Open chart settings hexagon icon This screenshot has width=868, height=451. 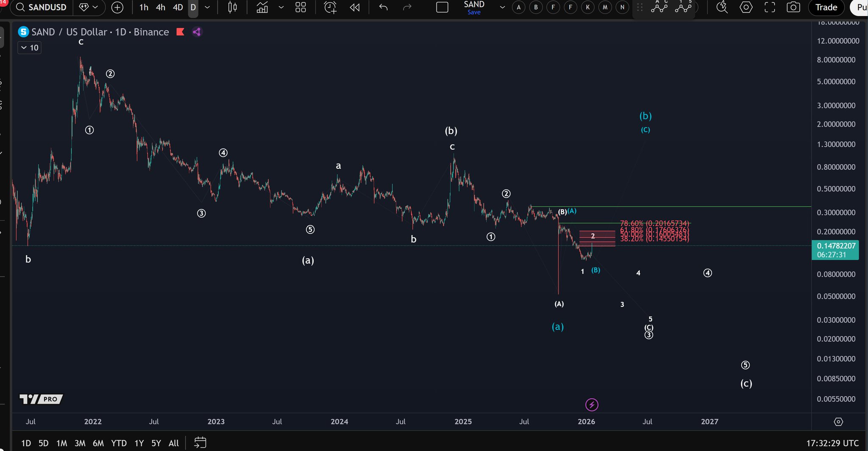(x=746, y=7)
